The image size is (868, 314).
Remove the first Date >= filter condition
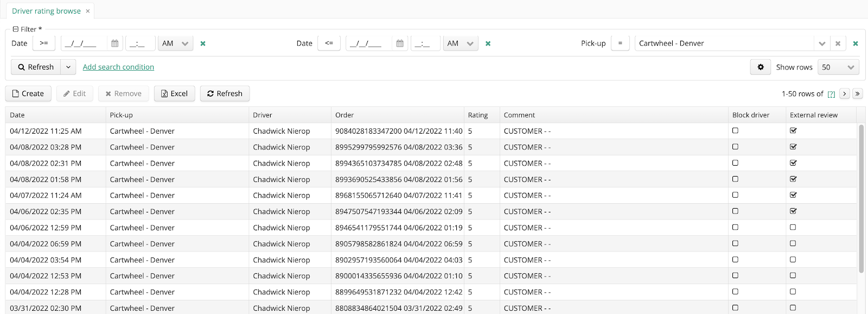point(203,43)
